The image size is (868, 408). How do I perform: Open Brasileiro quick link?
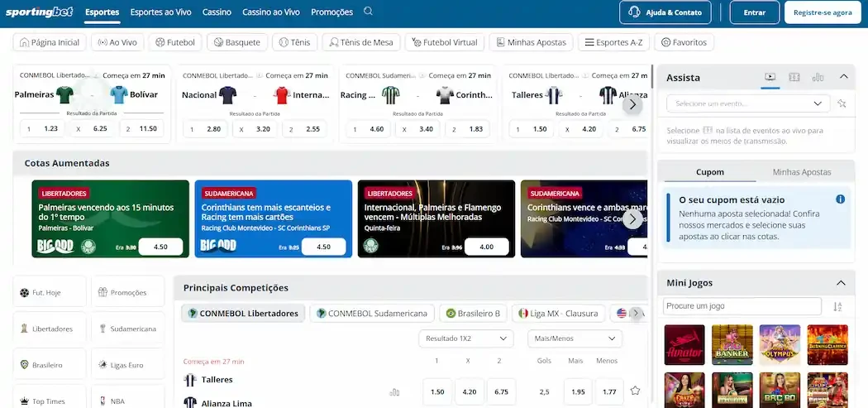[x=50, y=365]
